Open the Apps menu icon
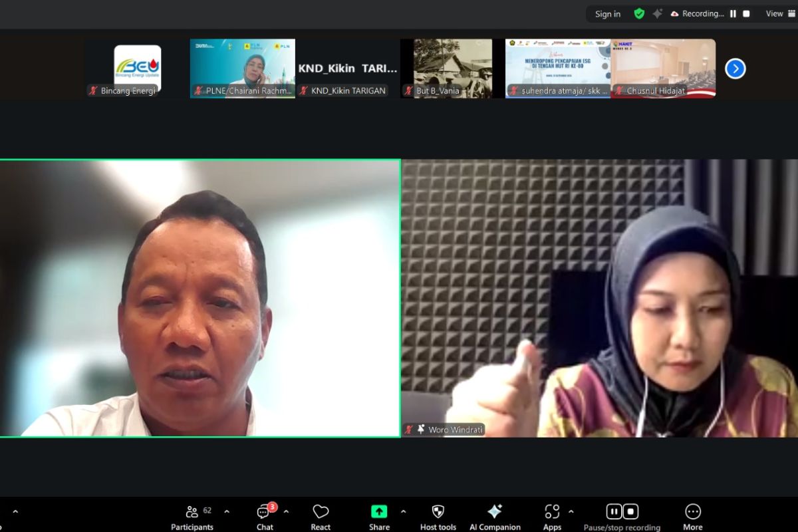798x532 pixels. [x=552, y=517]
